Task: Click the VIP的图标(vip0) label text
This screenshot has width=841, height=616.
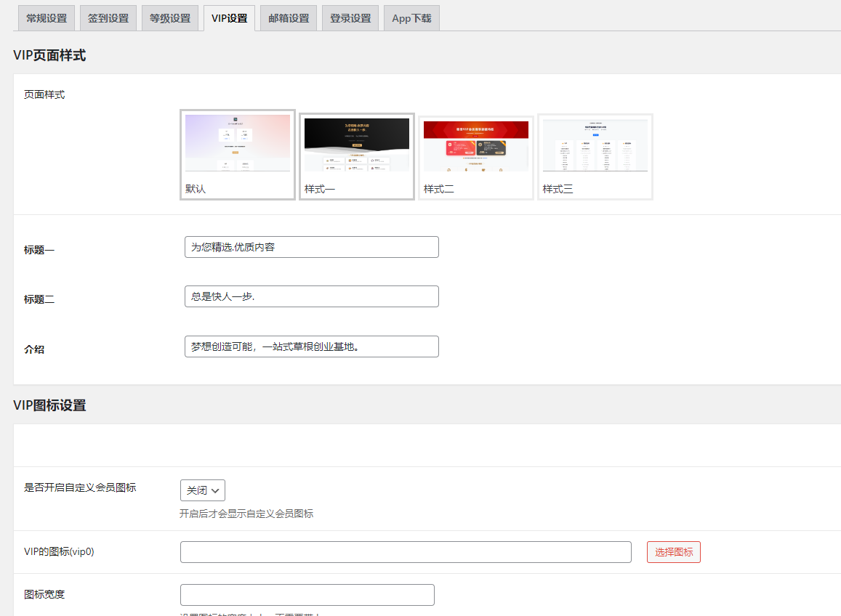Action: click(x=59, y=551)
